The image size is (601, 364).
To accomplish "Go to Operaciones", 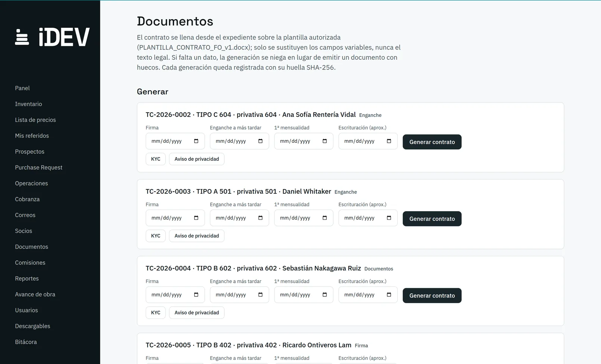I will (x=32, y=183).
